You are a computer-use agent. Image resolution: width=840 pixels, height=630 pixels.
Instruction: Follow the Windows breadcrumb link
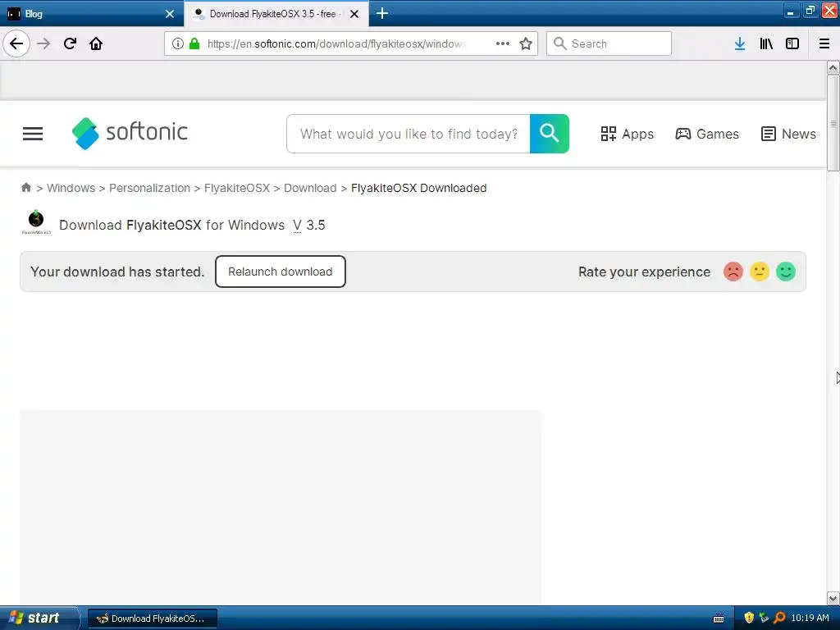(x=71, y=188)
